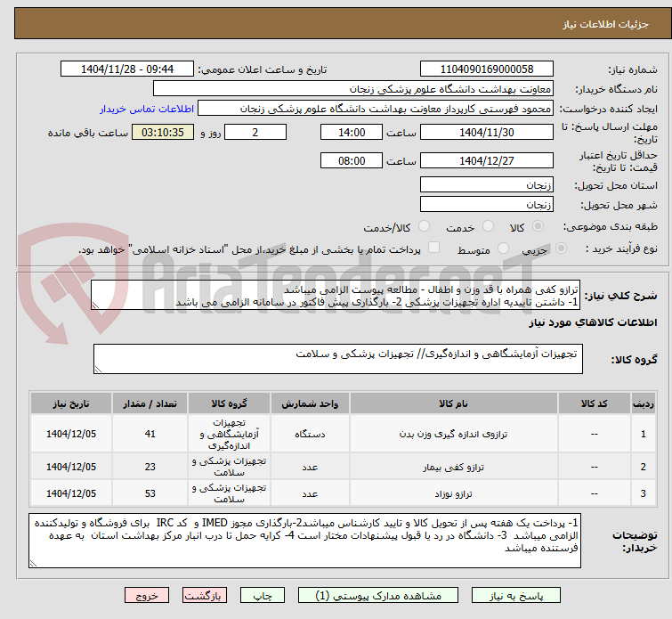Click the نام کالا column header

(x=453, y=403)
